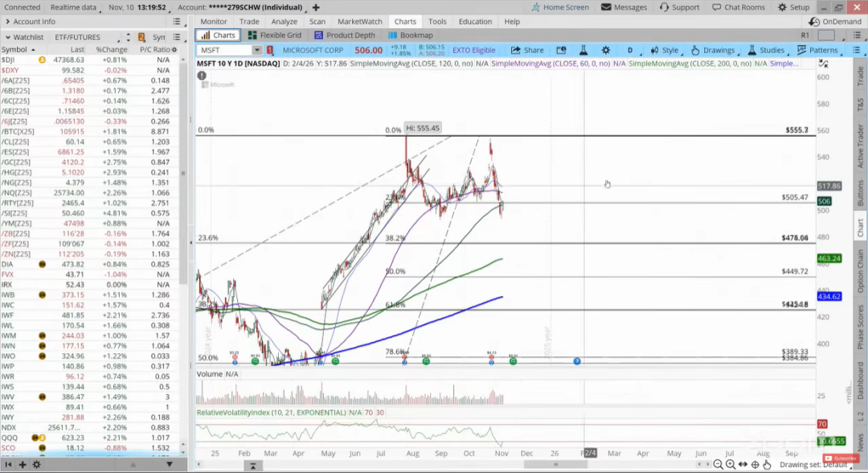Open the Account selector dropdown

coord(242,7)
